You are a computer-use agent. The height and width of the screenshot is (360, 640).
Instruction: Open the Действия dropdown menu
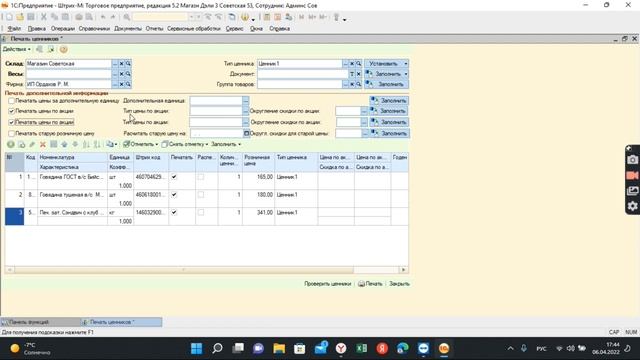tap(16, 49)
